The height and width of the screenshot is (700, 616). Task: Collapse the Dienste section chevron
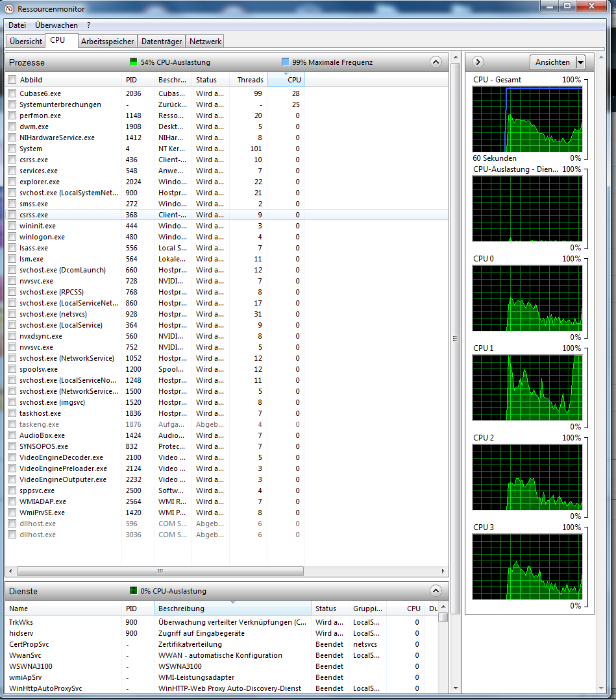(x=436, y=591)
